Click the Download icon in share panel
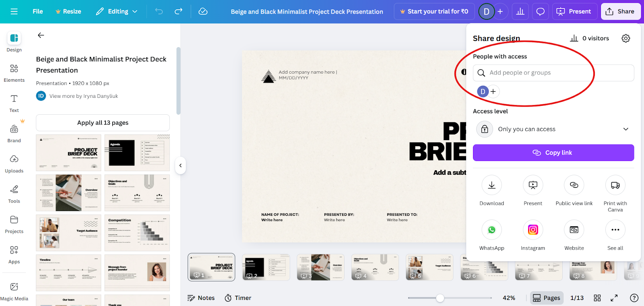 click(491, 185)
